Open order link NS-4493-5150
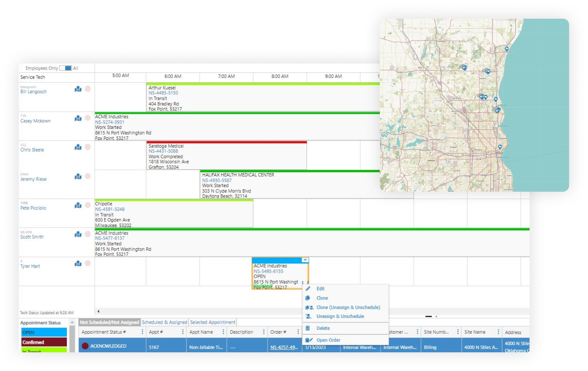Screen dimensions: 588x371 (x=163, y=93)
